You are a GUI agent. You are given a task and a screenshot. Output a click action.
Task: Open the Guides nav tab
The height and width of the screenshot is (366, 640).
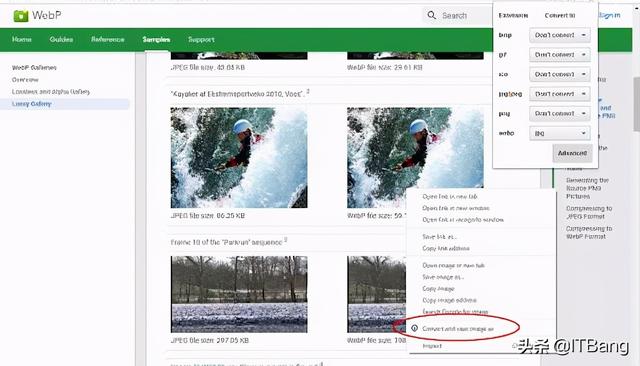pyautogui.click(x=61, y=40)
